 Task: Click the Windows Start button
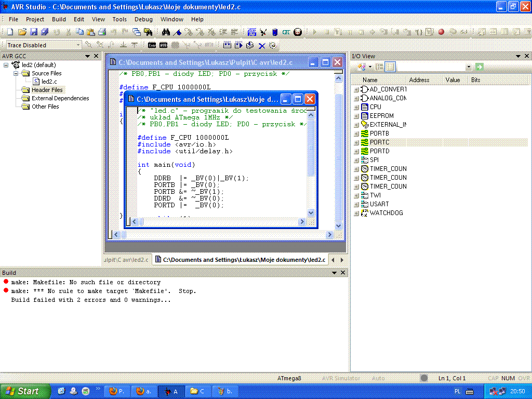tap(25, 391)
